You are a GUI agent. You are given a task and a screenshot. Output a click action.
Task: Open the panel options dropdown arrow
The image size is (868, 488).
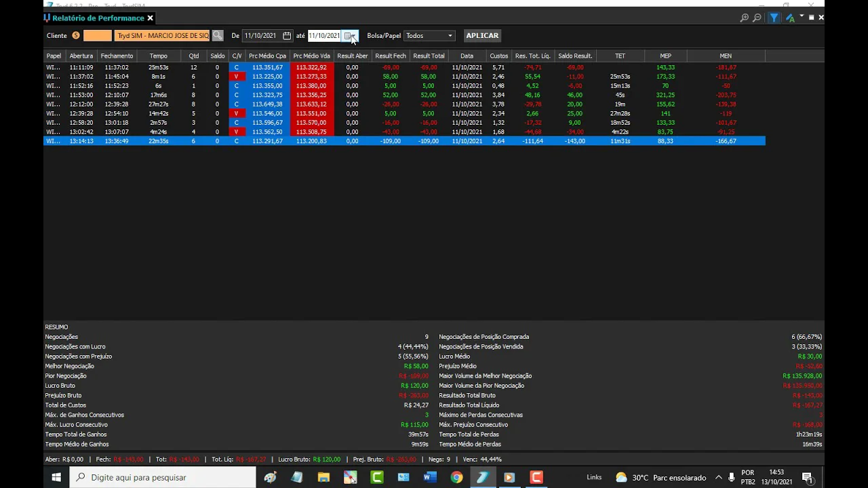802,16
